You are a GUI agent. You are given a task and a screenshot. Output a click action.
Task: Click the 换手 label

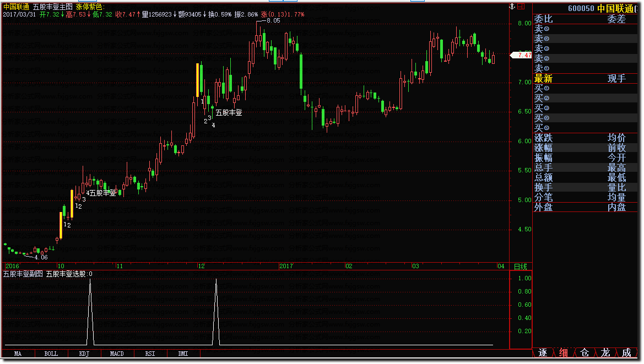point(543,188)
